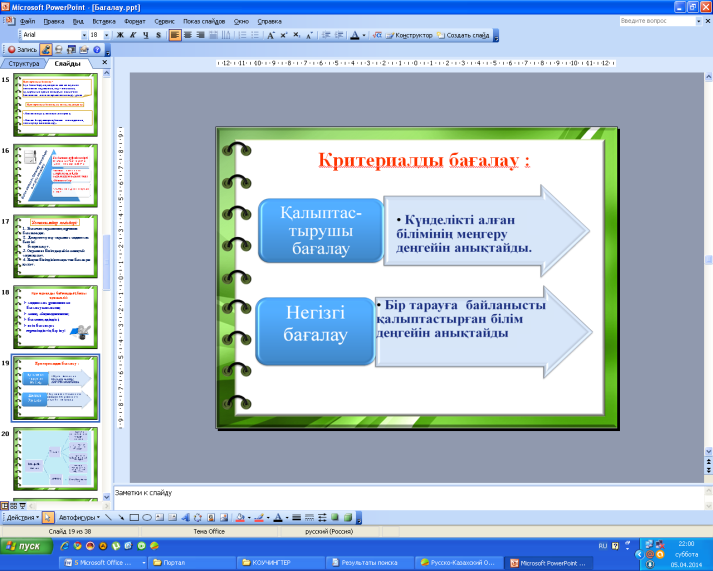Toggle italic formatting (К) button
The height and width of the screenshot is (571, 713).
pyautogui.click(x=133, y=35)
